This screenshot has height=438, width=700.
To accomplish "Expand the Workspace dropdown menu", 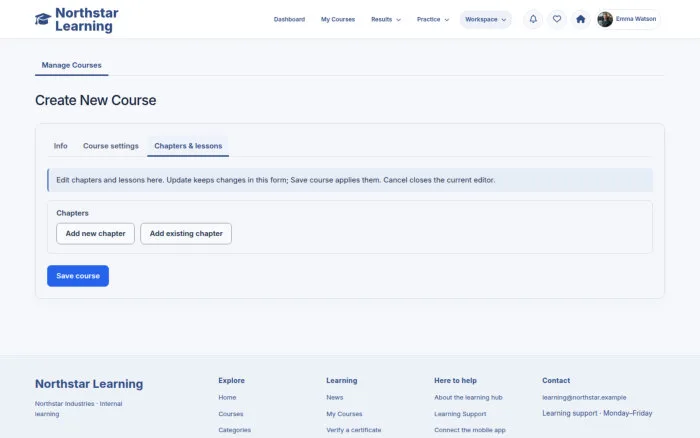I will pyautogui.click(x=485, y=19).
